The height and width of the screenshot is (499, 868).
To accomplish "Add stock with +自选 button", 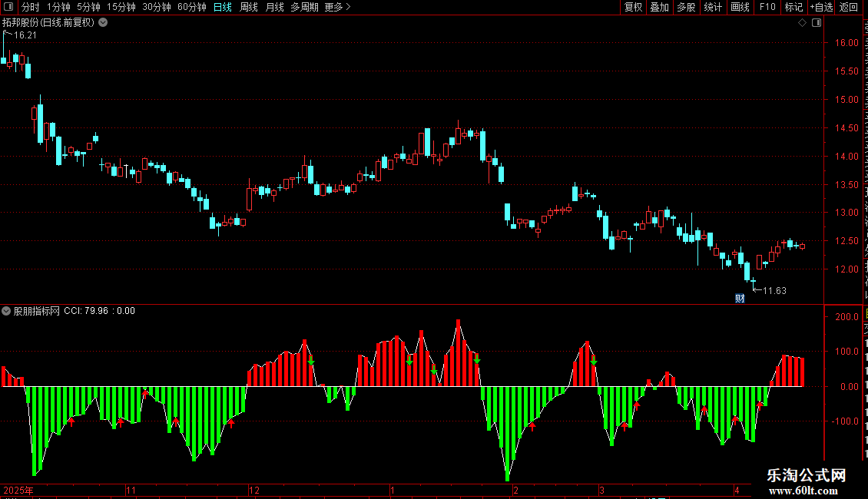I will coord(821,7).
